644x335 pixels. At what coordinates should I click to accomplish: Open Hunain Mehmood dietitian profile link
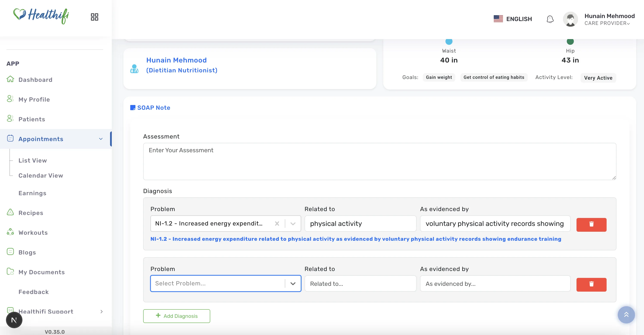[182, 65]
